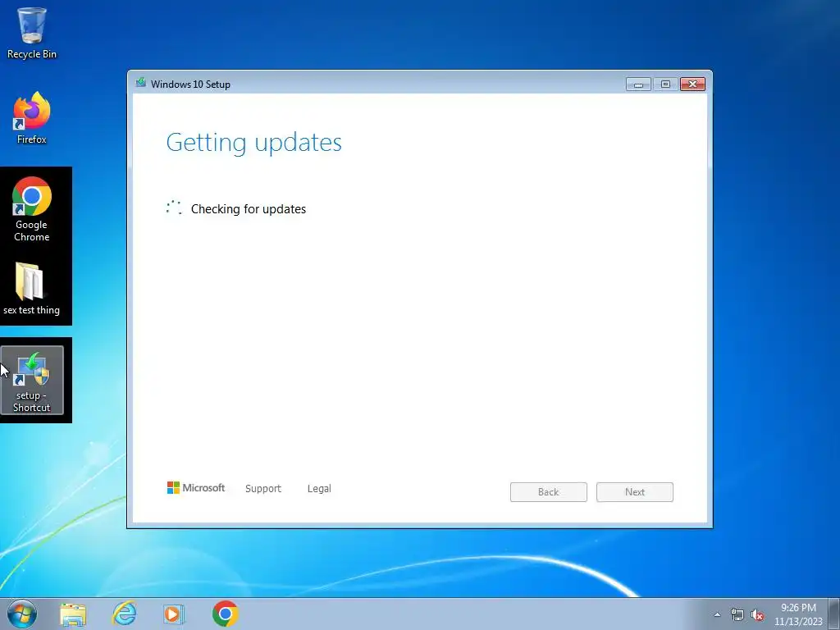
Task: Click the Next button in setup
Action: pos(635,492)
